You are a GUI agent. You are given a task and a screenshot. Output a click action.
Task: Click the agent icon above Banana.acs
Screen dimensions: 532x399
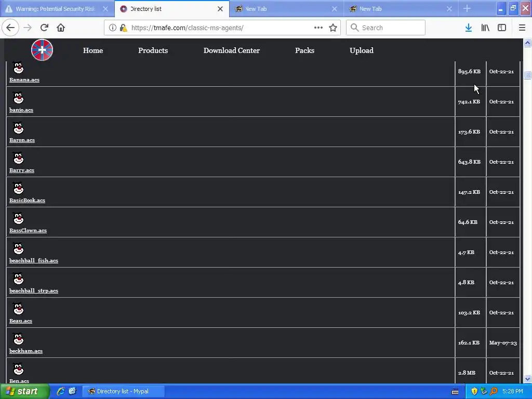click(x=18, y=68)
